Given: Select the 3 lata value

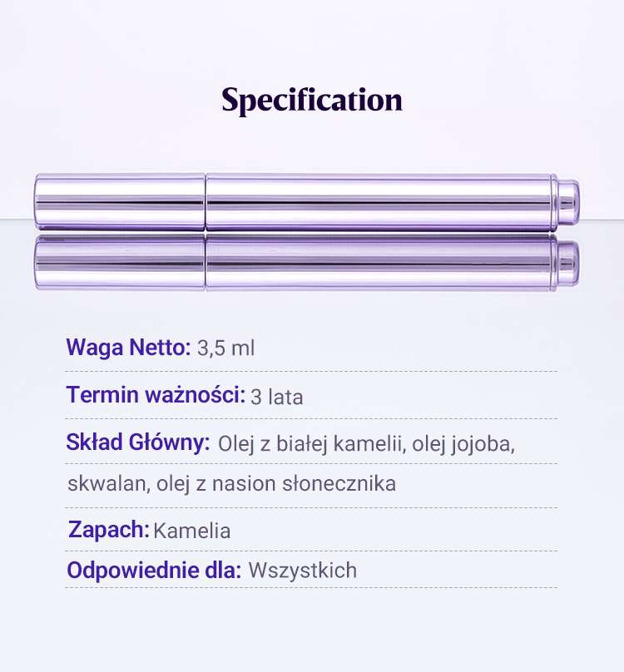Looking at the screenshot, I should click(x=276, y=397).
